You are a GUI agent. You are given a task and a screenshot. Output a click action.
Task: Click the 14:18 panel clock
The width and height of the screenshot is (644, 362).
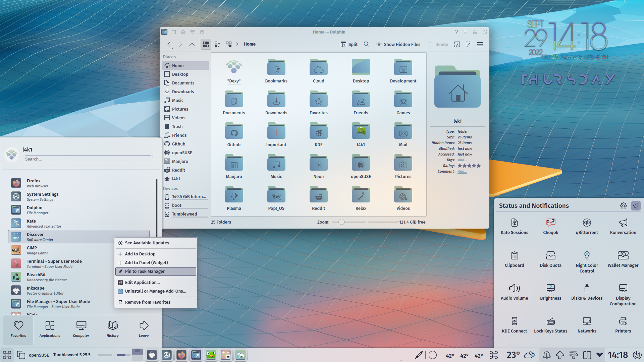click(618, 355)
